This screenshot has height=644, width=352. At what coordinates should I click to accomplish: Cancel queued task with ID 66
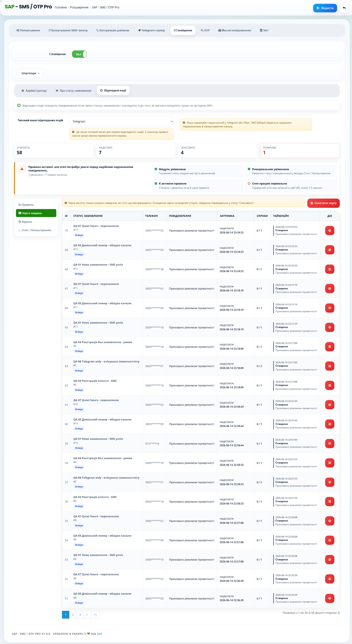(330, 308)
